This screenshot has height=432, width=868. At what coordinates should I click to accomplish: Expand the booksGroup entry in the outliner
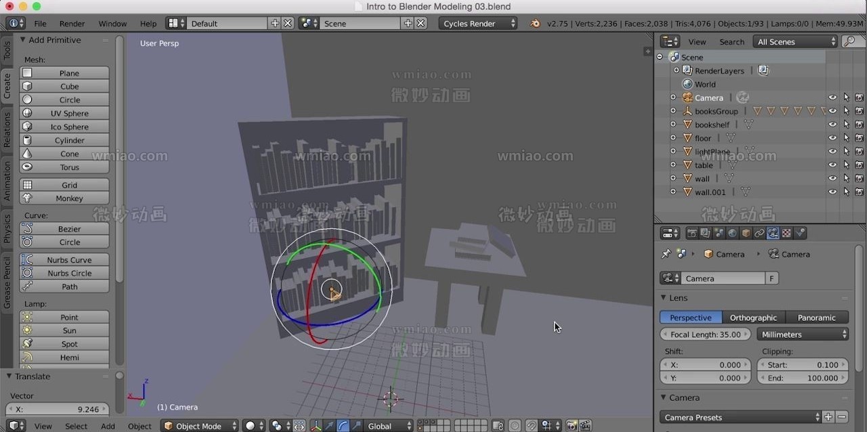673,110
